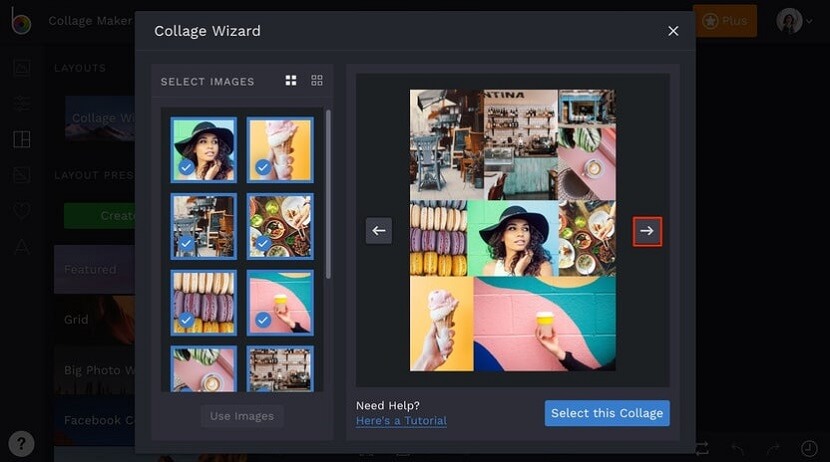This screenshot has width=830, height=462.
Task: Toggle the bar shelves thumbnail
Action: tap(280, 369)
